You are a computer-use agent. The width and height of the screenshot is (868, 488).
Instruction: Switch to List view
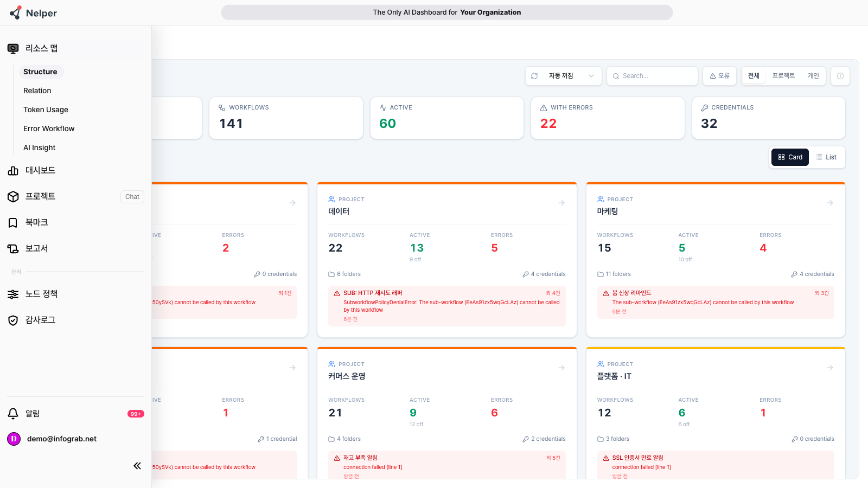click(x=826, y=157)
